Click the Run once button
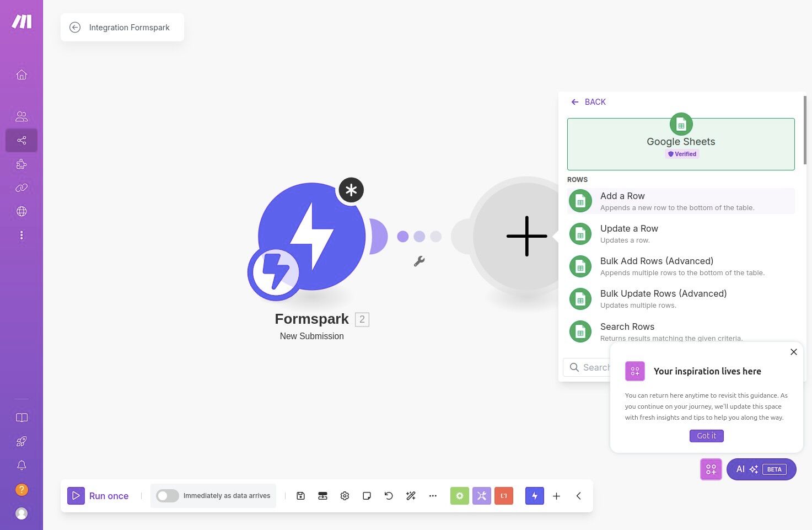The image size is (812, 530). (x=98, y=496)
